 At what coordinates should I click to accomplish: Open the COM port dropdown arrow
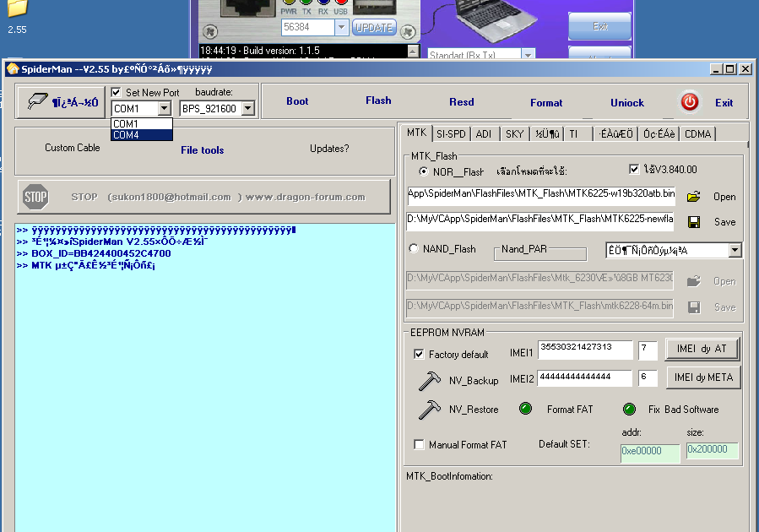pos(164,108)
